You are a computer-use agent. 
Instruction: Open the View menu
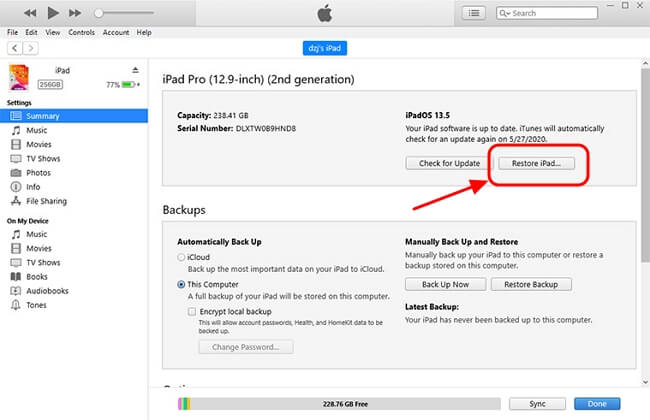tap(53, 32)
